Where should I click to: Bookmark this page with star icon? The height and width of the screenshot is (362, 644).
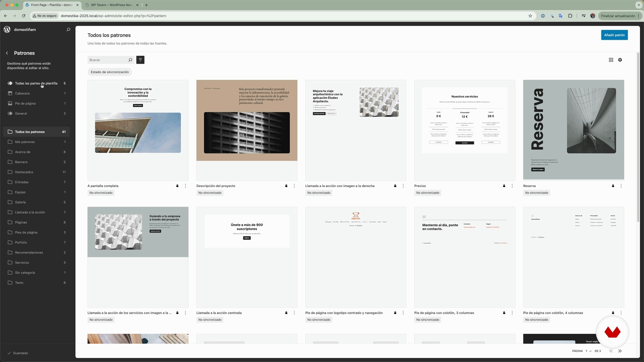[x=530, y=16]
